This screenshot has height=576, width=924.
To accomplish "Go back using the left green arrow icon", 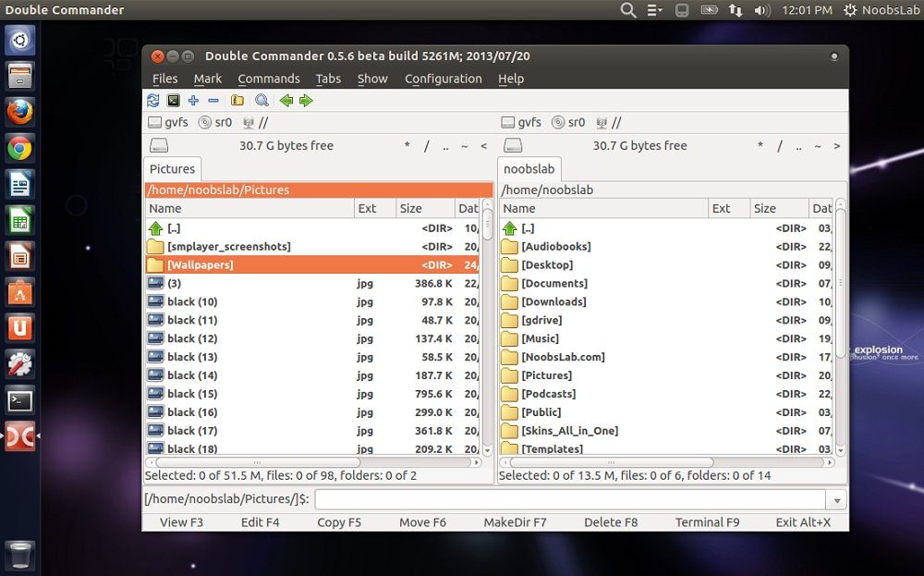I will [x=286, y=100].
